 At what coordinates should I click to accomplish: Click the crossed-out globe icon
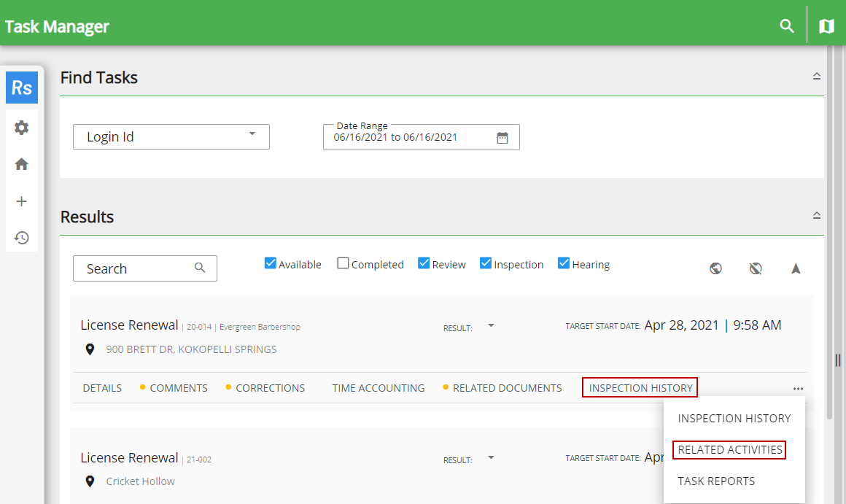point(756,268)
